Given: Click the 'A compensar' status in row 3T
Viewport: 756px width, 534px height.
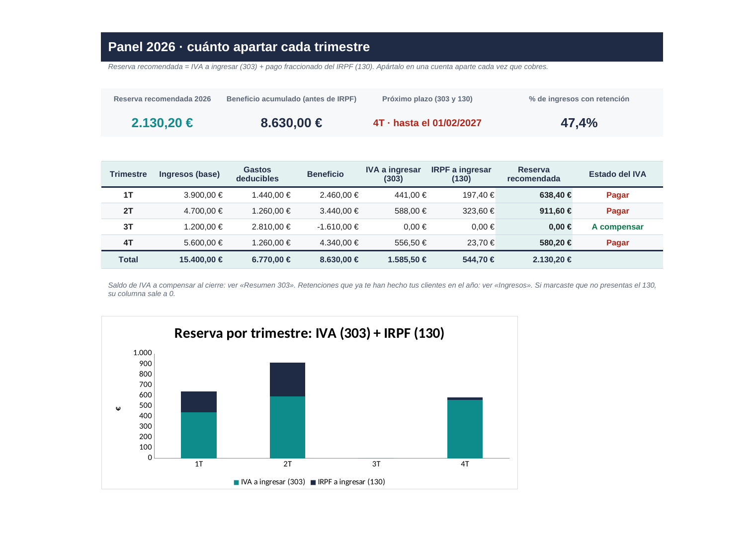Looking at the screenshot, I should pyautogui.click(x=617, y=227).
